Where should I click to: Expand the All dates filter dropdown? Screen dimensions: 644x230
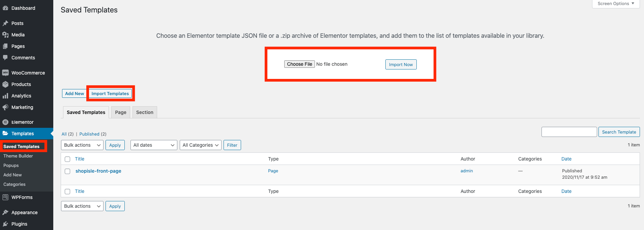[x=154, y=145]
